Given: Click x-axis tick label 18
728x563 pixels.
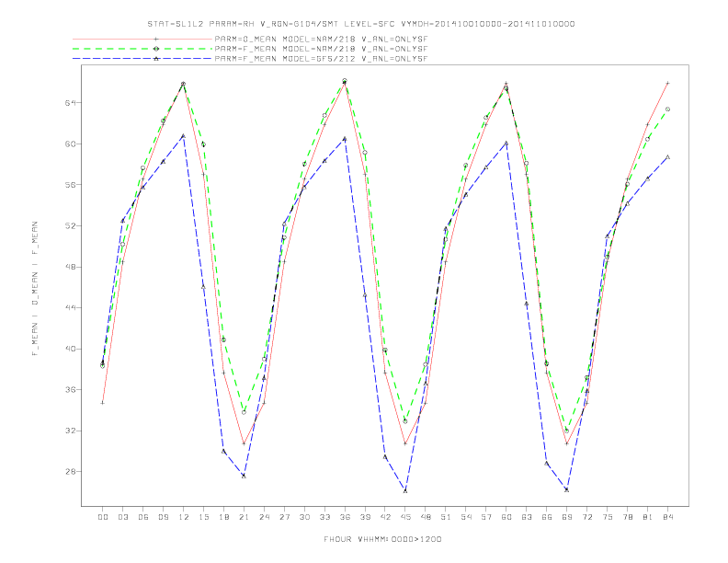Looking at the screenshot, I should [x=223, y=517].
